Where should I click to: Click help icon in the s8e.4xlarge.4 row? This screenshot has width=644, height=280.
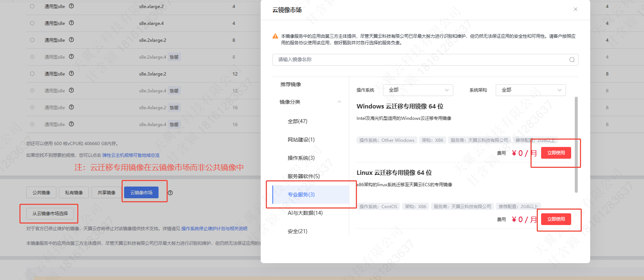(x=71, y=124)
